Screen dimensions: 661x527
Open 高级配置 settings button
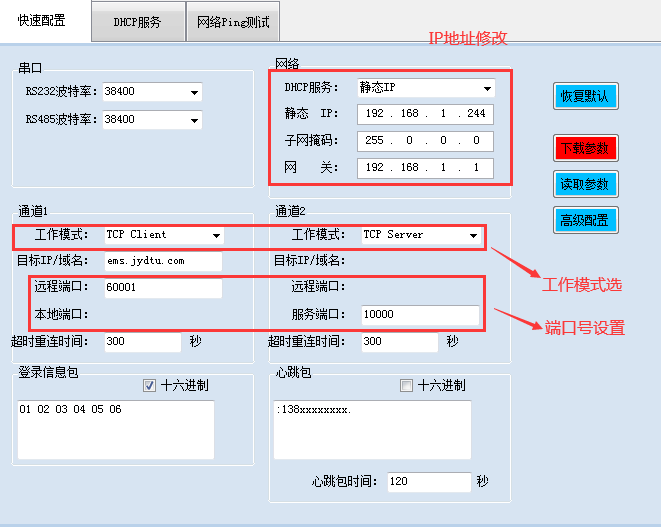tap(586, 220)
